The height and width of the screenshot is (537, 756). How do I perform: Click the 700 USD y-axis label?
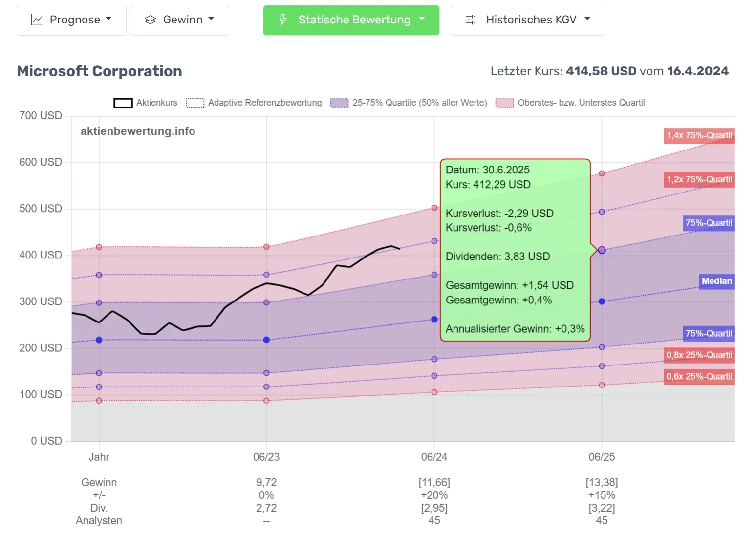pyautogui.click(x=41, y=116)
